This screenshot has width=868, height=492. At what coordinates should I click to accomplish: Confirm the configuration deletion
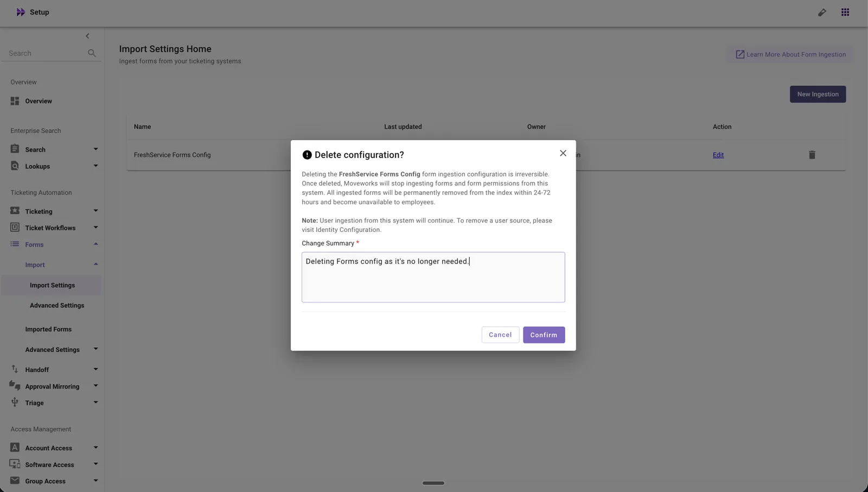coord(544,335)
